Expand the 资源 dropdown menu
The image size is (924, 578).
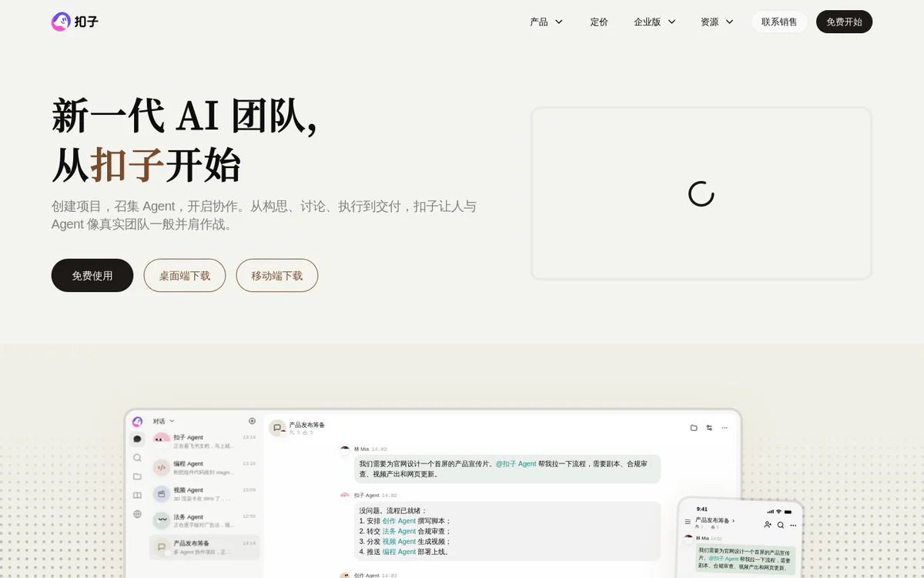click(717, 22)
